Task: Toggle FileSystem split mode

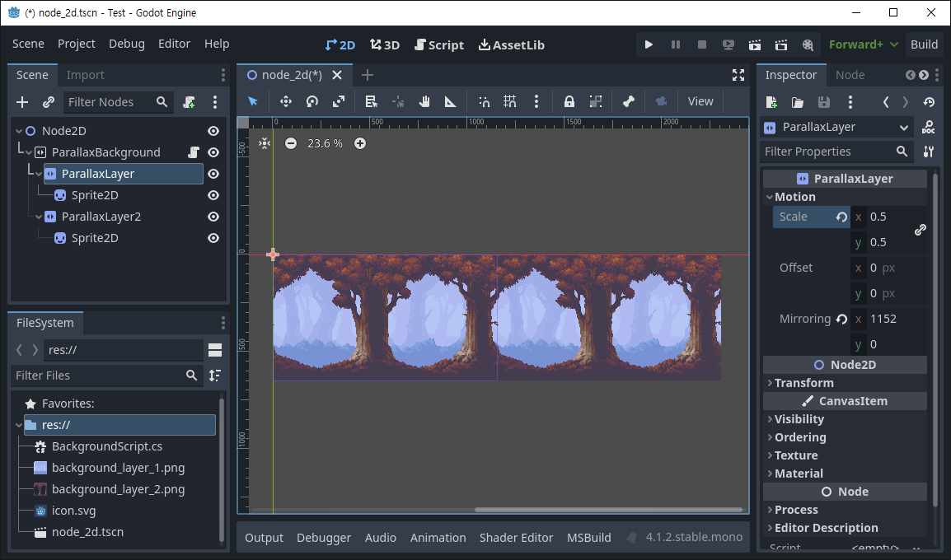Action: [x=215, y=350]
